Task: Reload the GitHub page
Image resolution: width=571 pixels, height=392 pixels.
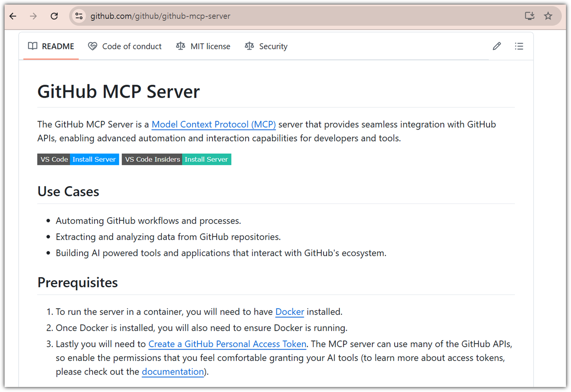Action: click(x=54, y=16)
